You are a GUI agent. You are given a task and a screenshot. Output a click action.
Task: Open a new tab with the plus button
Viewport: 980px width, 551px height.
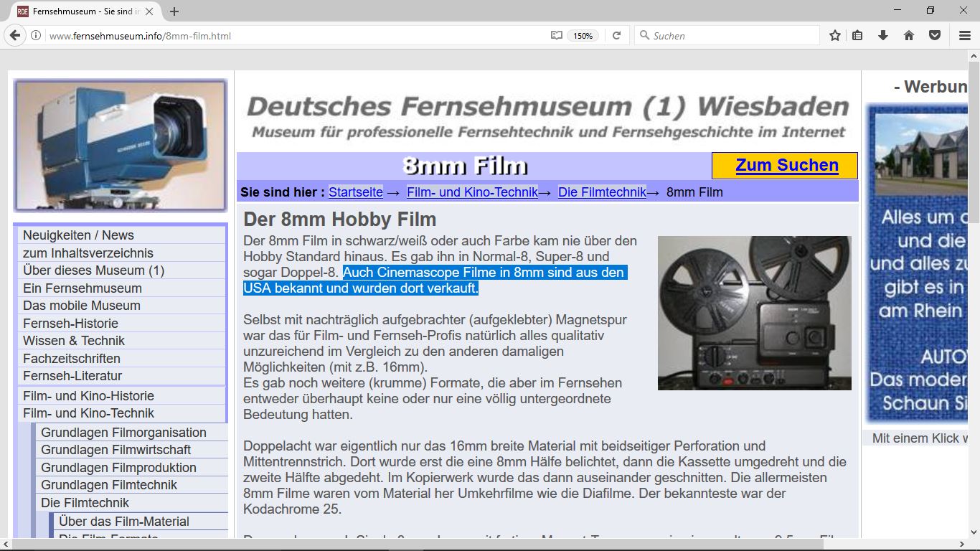[x=174, y=11]
